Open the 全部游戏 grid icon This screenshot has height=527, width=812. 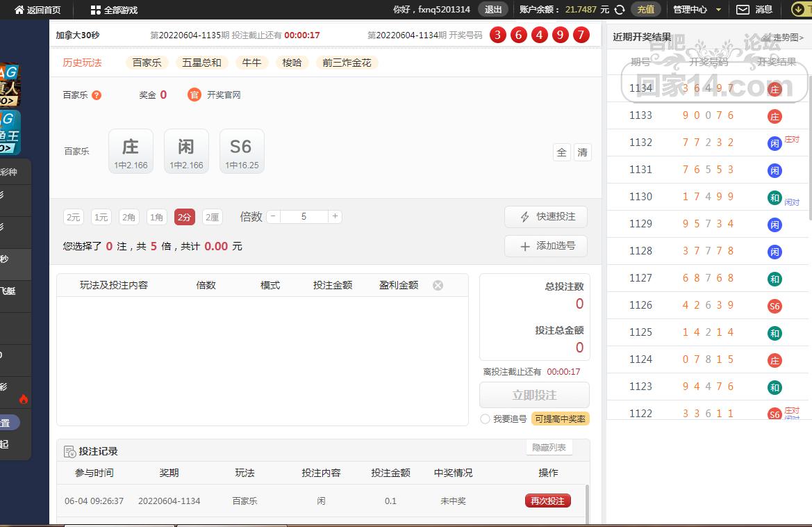96,10
